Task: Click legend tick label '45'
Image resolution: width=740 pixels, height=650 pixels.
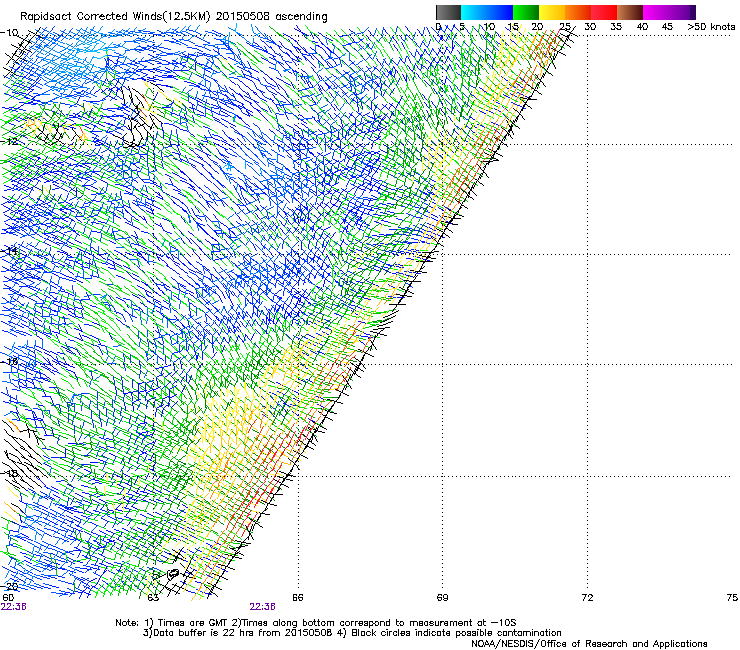Action: point(667,27)
